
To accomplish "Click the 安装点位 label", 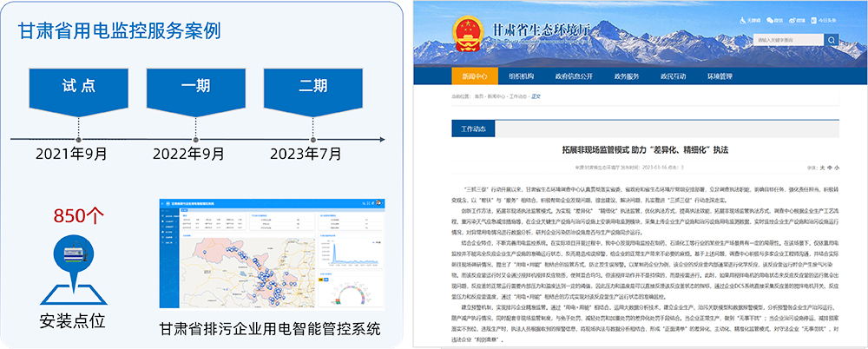I will point(73,320).
